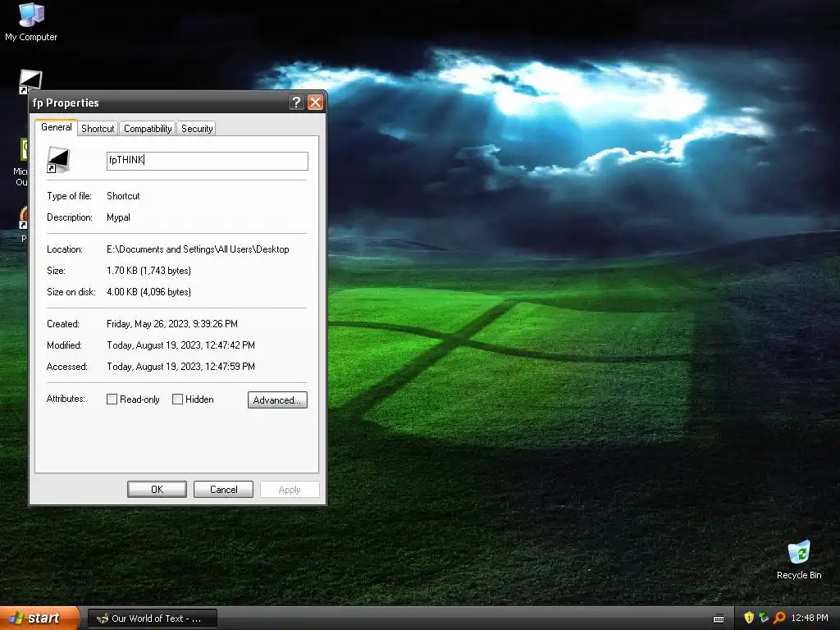Toggle the Read-only checkbox
The height and width of the screenshot is (630, 840).
(112, 399)
